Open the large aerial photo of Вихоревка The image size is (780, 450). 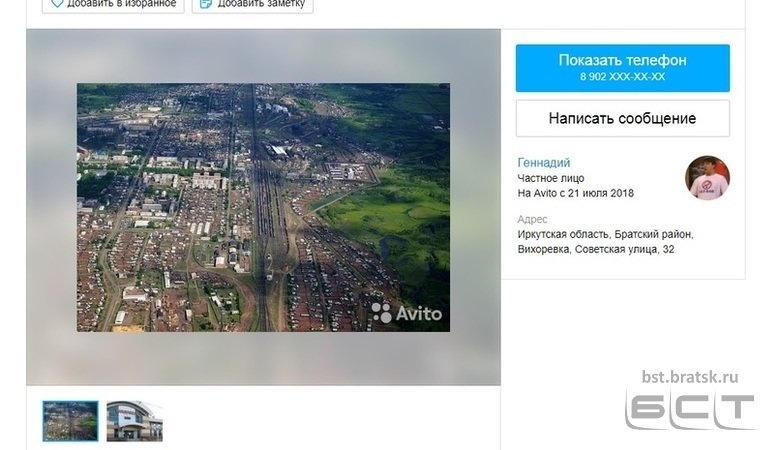coord(263,207)
